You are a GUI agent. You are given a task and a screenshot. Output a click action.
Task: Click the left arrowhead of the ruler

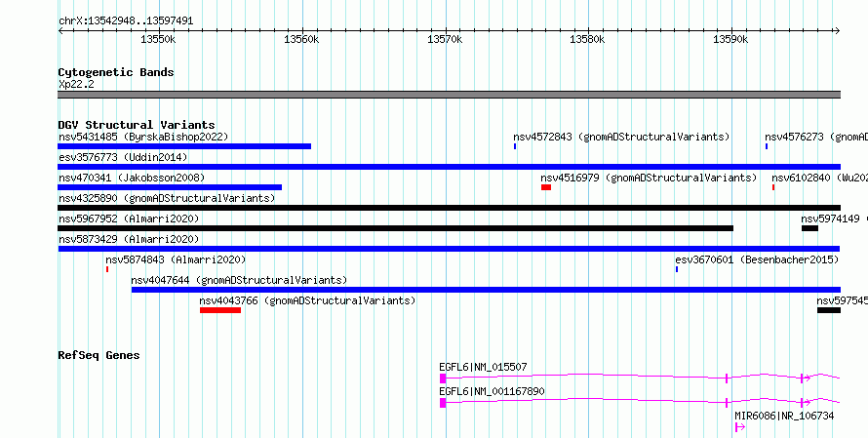(60, 31)
